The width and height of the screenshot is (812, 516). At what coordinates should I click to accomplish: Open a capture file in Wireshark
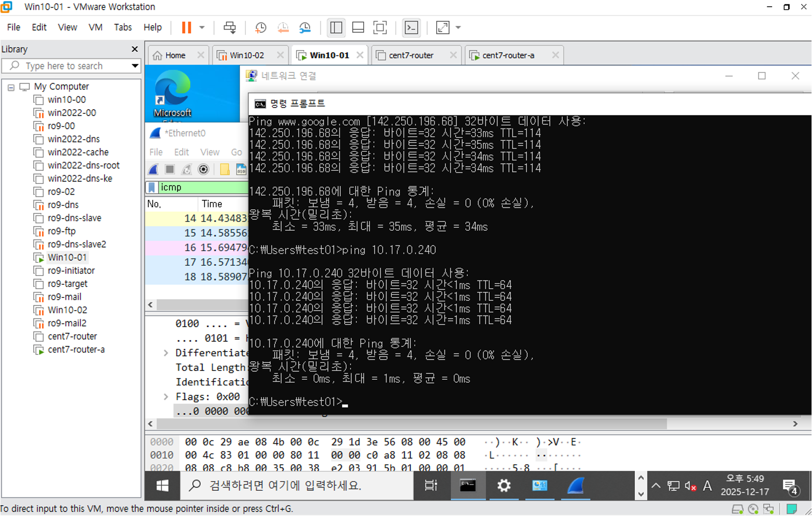[x=224, y=169]
